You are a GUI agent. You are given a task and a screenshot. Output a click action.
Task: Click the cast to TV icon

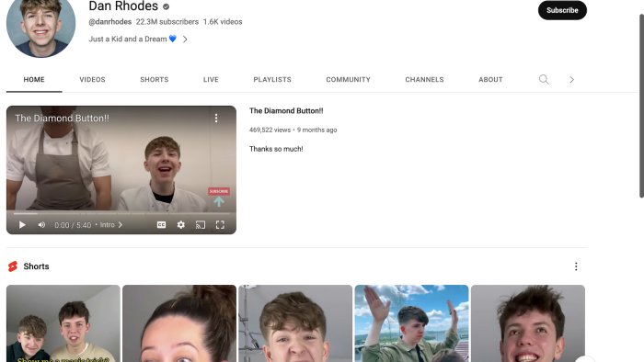[x=201, y=225]
